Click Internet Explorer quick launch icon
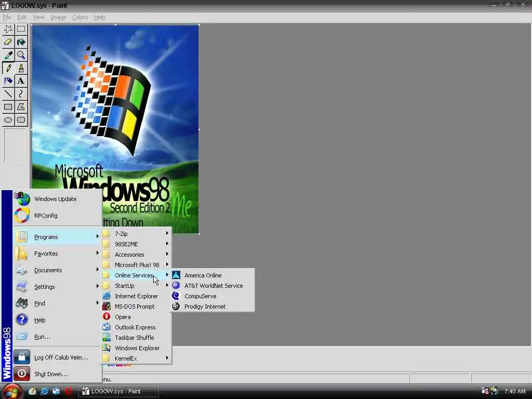 [x=44, y=391]
